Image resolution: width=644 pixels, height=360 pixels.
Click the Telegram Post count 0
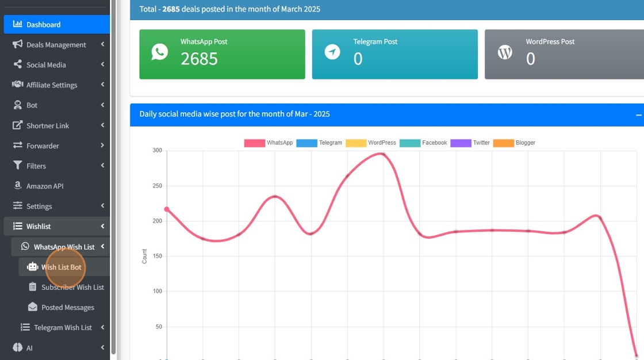click(x=358, y=58)
